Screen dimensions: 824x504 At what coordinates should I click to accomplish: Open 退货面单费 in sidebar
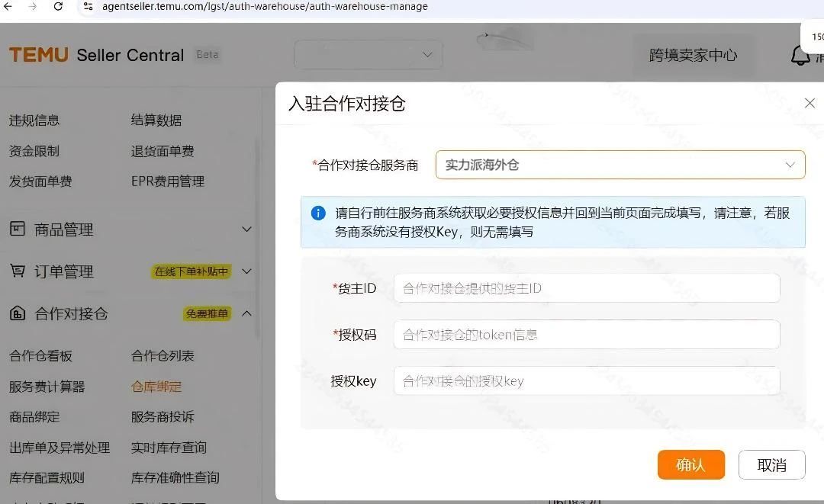coord(163,151)
